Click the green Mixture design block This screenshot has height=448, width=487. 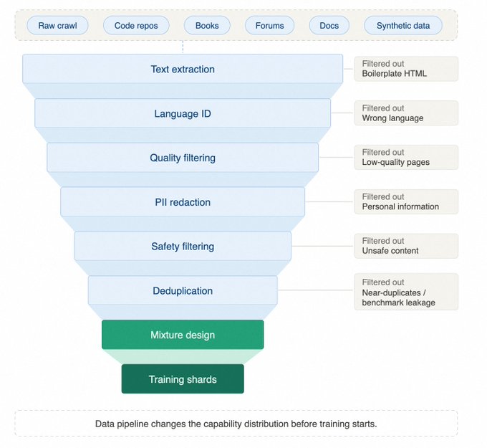tap(183, 335)
